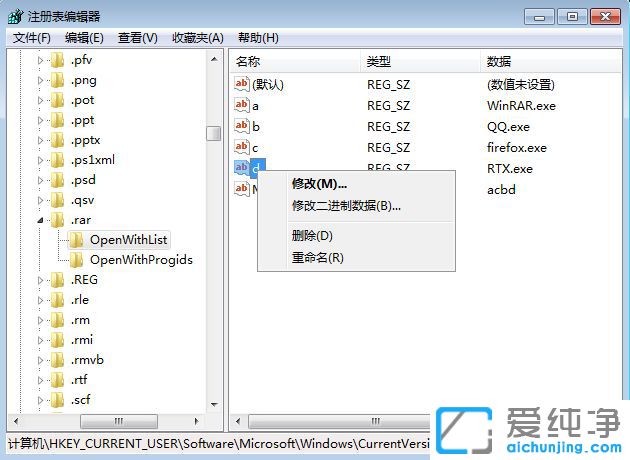The width and height of the screenshot is (630, 460).
Task: Select the OpenWithList tree item label
Action: pyautogui.click(x=129, y=240)
